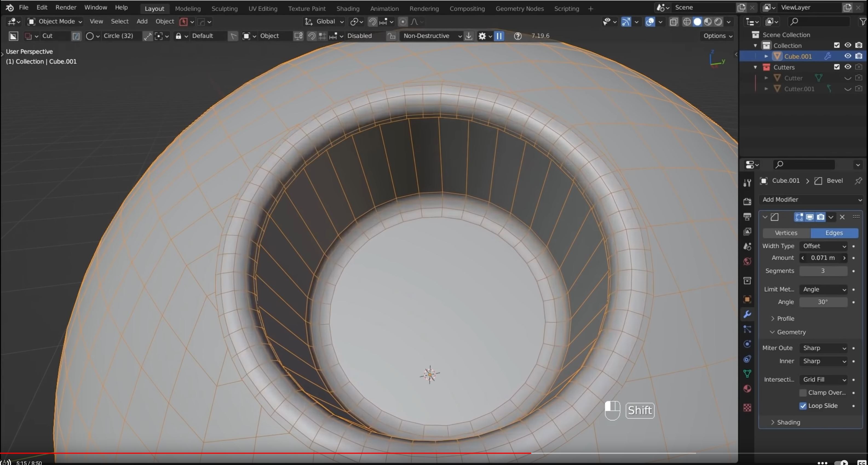Toggle Bevel modifier render camera visibility
868x465 pixels.
pos(821,217)
